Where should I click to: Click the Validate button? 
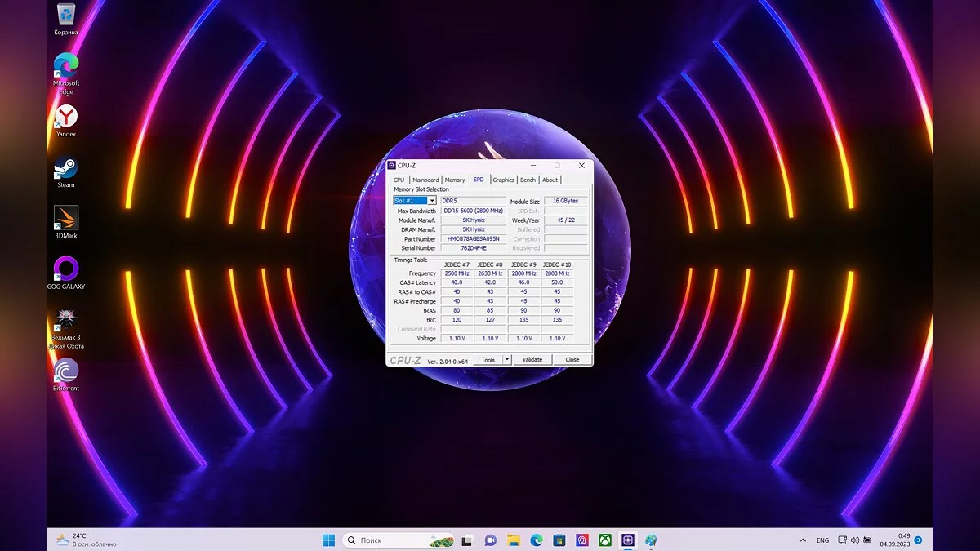(x=532, y=359)
